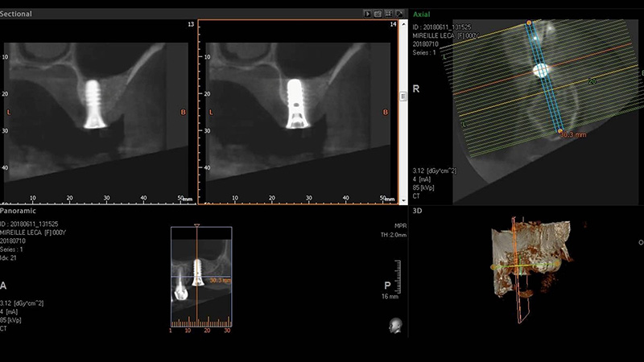Select the bottom orange handle near 30.3 mm
Viewport: 644px width, 362px height.
point(560,130)
